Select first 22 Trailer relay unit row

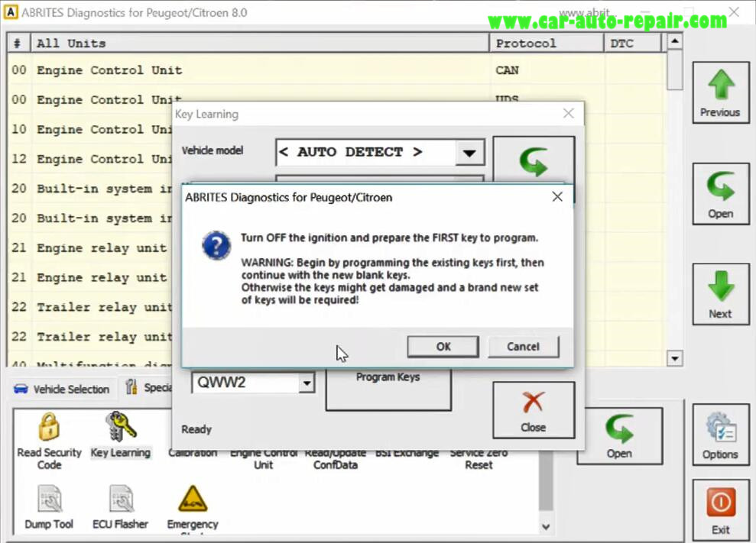coord(90,308)
